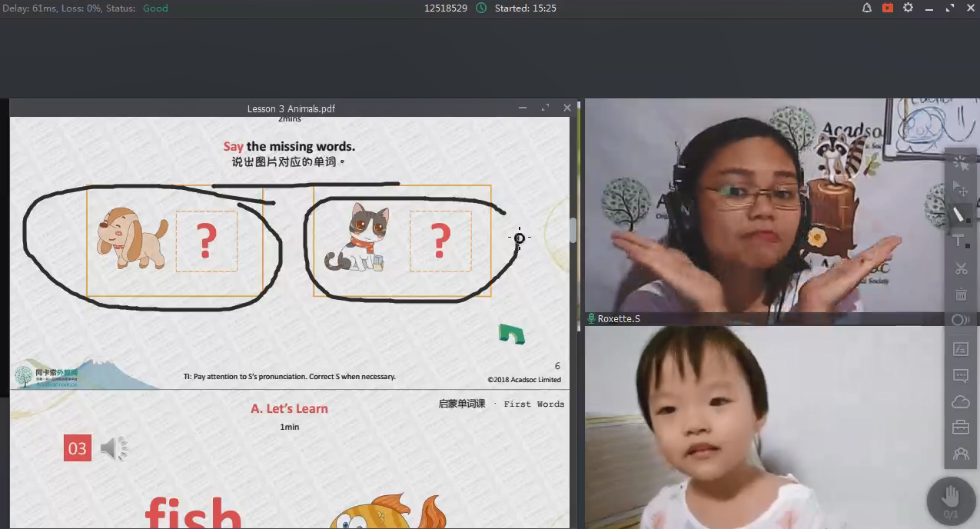Click the PDF viewer scrollbar
The width and height of the screenshot is (980, 529).
point(573,231)
